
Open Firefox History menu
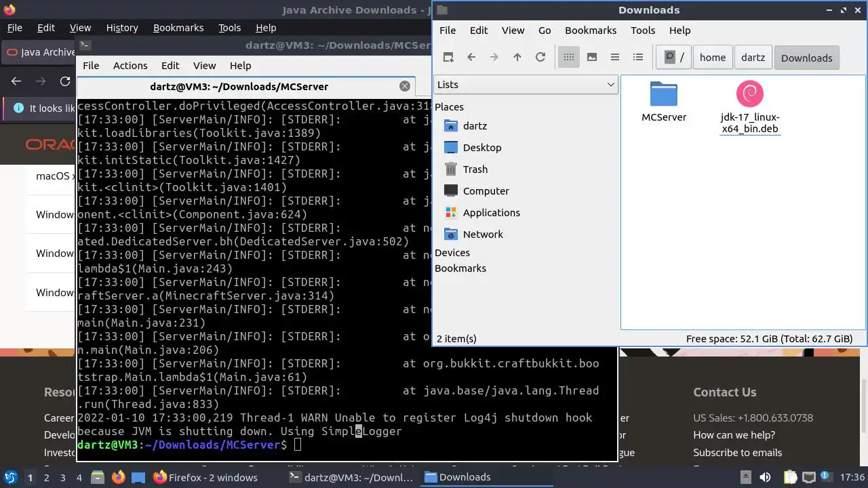(x=122, y=28)
